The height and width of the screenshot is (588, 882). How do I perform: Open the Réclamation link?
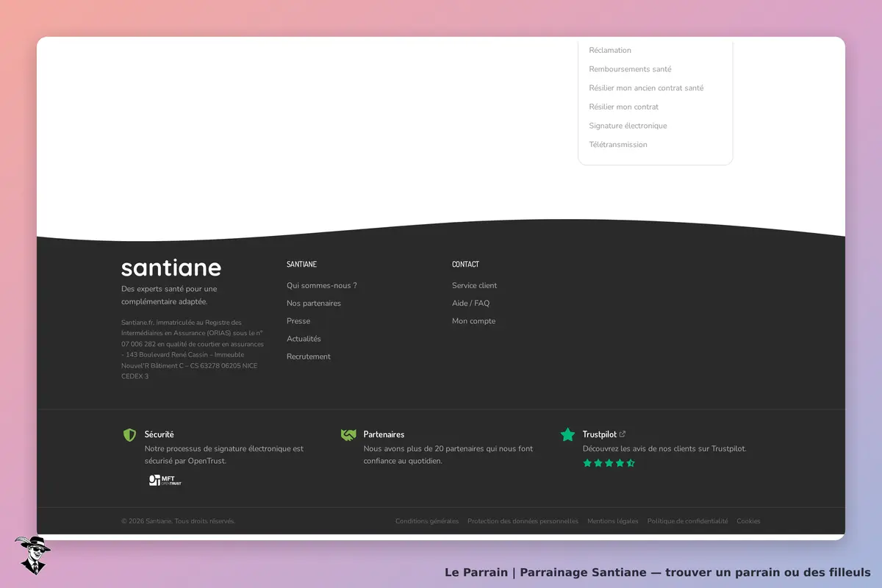(x=610, y=51)
